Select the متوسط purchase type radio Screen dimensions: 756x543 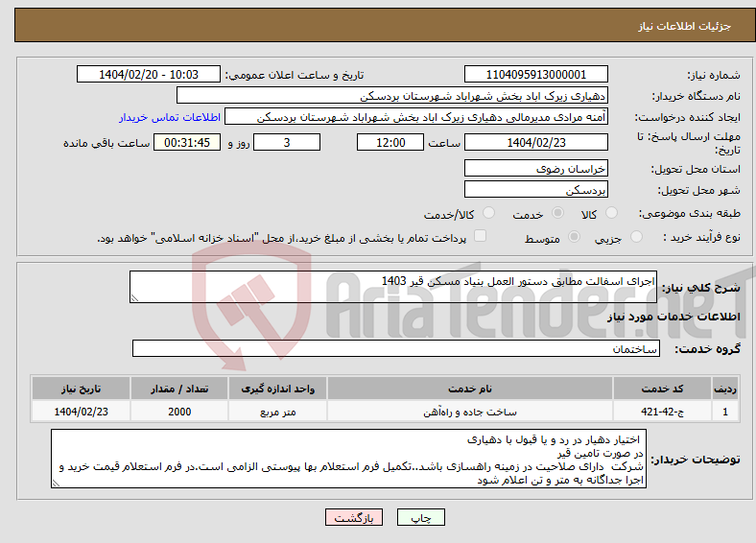[x=575, y=236]
